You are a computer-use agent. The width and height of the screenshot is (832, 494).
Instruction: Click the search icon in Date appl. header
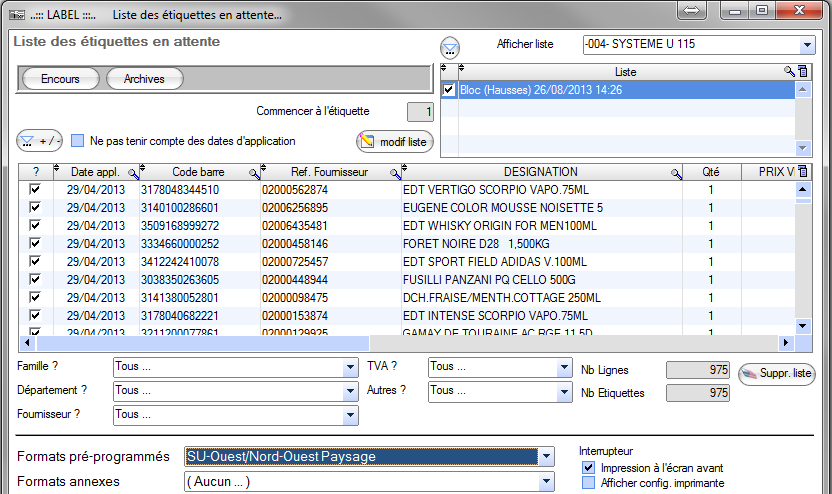click(x=133, y=173)
